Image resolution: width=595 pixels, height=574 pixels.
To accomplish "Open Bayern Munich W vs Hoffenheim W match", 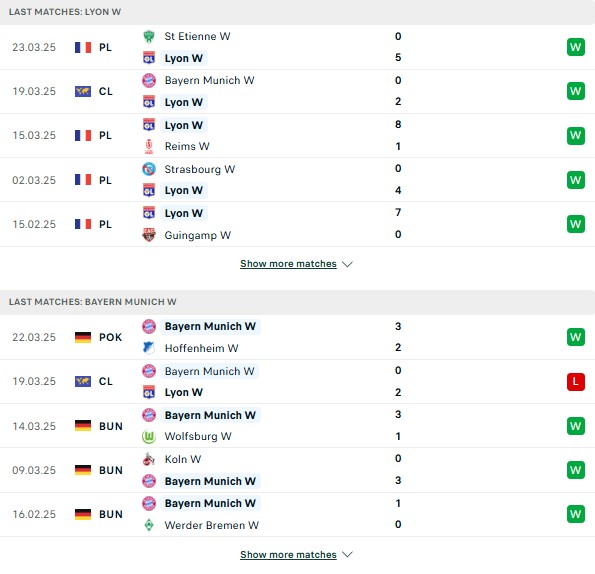I will pos(298,337).
